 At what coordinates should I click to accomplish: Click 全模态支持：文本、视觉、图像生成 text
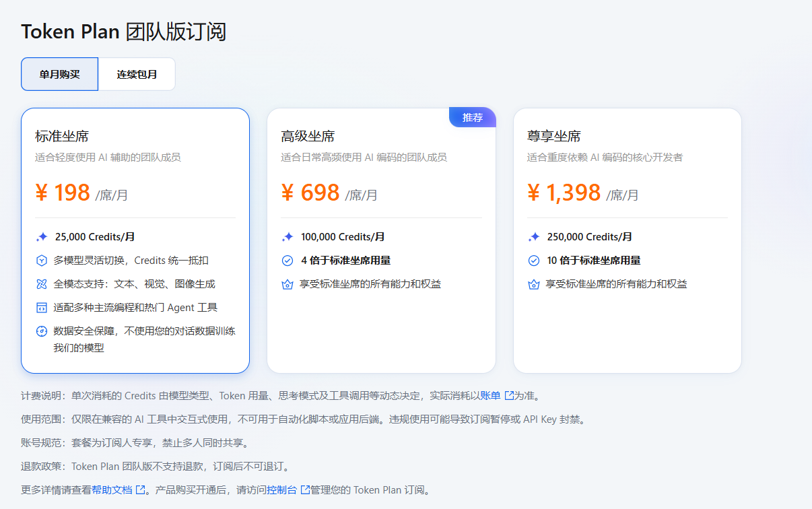135,284
